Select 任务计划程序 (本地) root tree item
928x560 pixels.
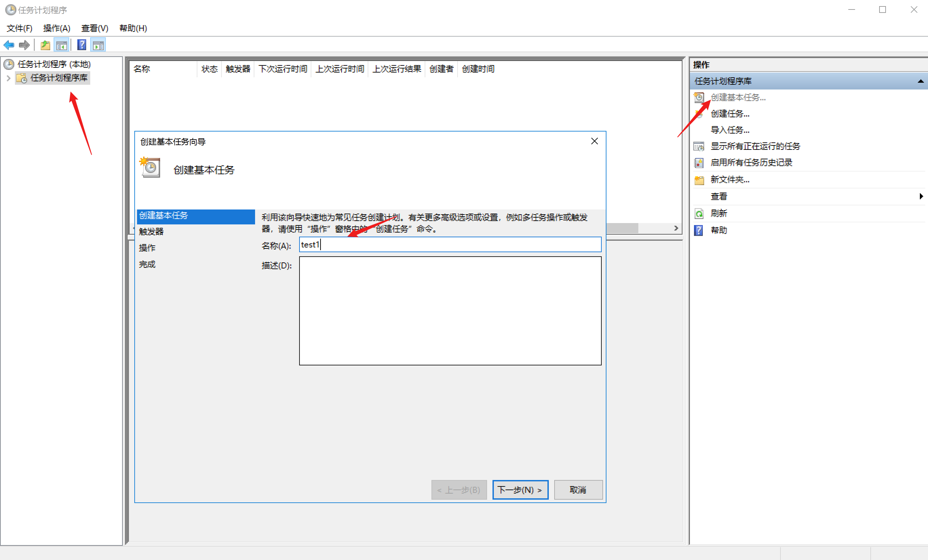pos(54,64)
